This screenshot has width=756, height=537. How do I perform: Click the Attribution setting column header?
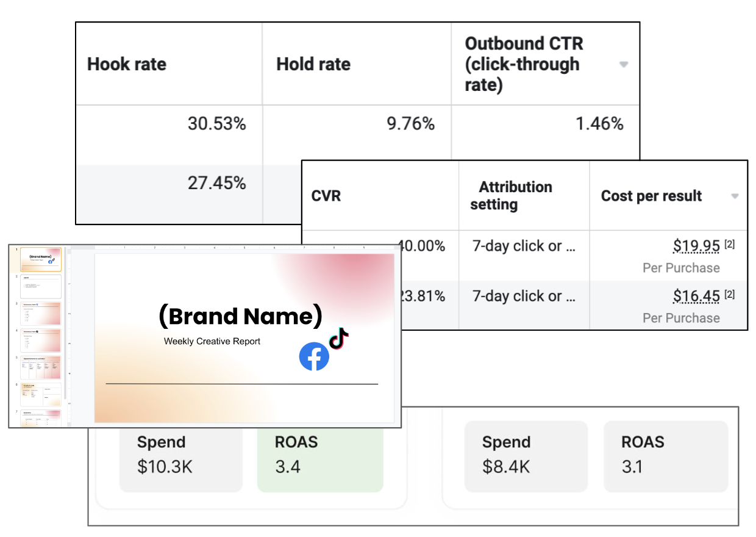512,195
